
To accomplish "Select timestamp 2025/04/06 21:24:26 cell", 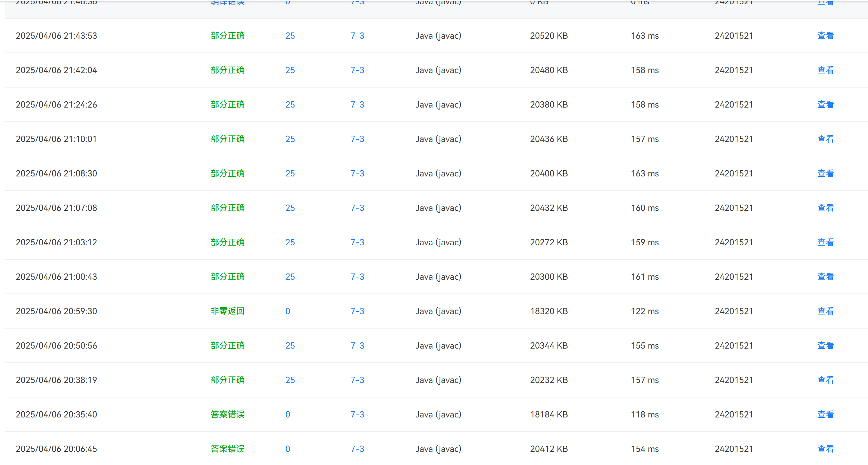I will [x=56, y=105].
